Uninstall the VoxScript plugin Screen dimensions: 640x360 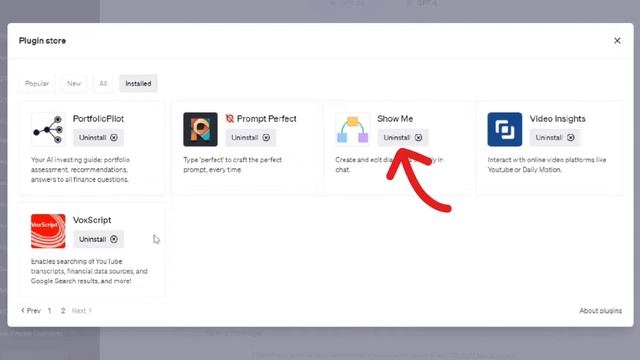point(98,239)
